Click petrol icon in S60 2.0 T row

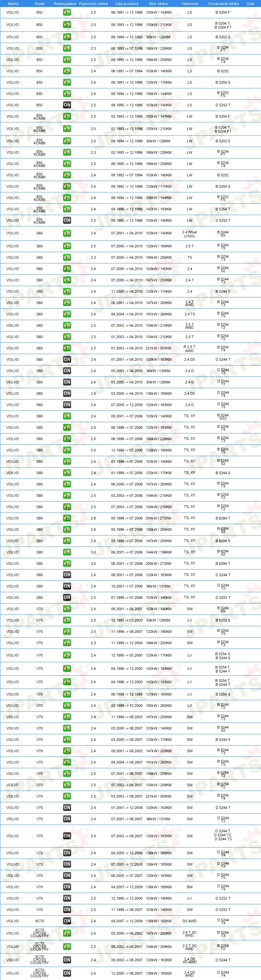point(67,246)
